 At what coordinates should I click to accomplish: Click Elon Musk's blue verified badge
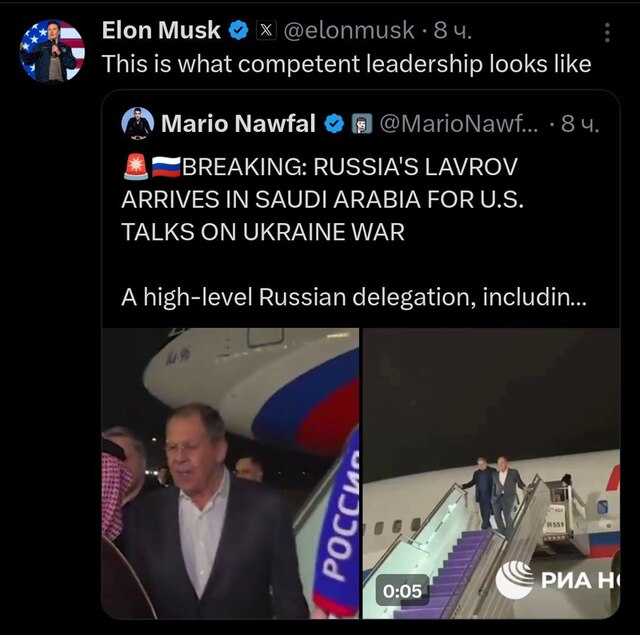239,32
